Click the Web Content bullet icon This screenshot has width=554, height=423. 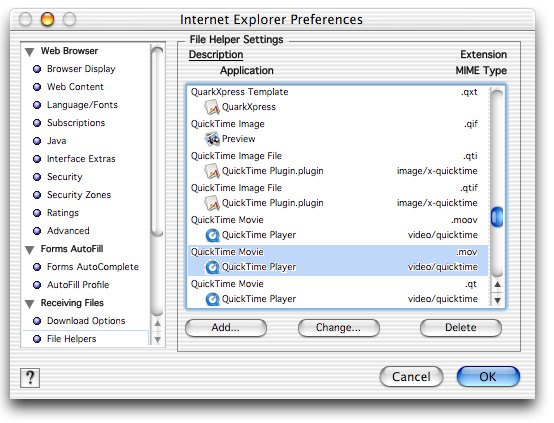tap(37, 87)
